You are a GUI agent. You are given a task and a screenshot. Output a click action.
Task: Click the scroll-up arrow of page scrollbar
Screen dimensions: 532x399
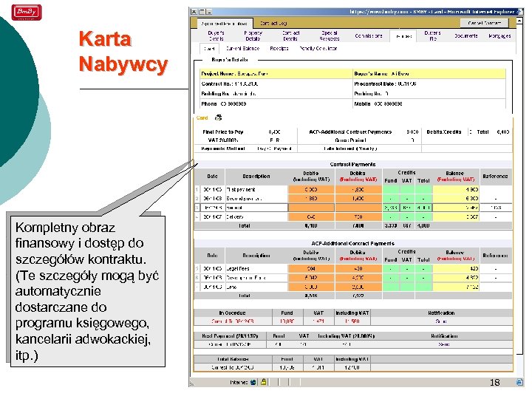(x=519, y=21)
